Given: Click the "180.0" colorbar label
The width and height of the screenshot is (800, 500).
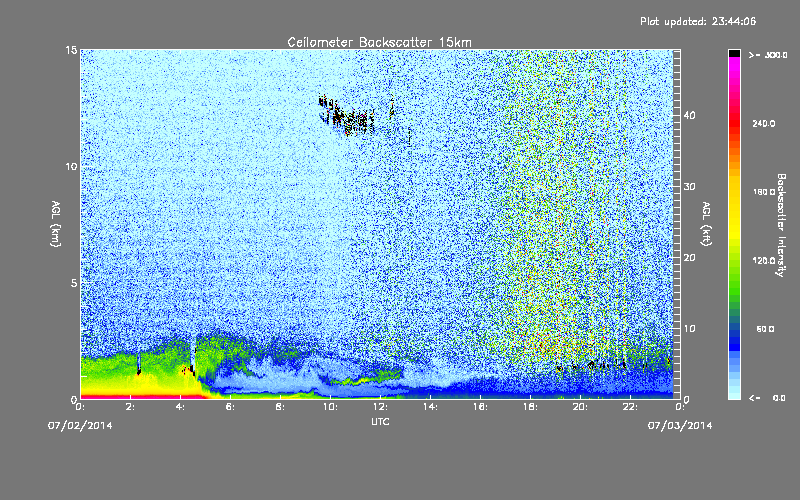Looking at the screenshot, I should 764,192.
